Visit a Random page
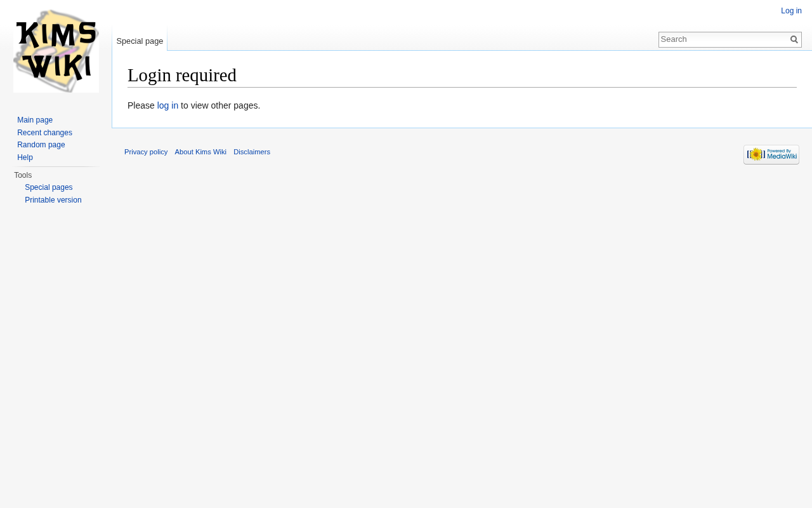Image resolution: width=812 pixels, height=508 pixels. point(41,145)
